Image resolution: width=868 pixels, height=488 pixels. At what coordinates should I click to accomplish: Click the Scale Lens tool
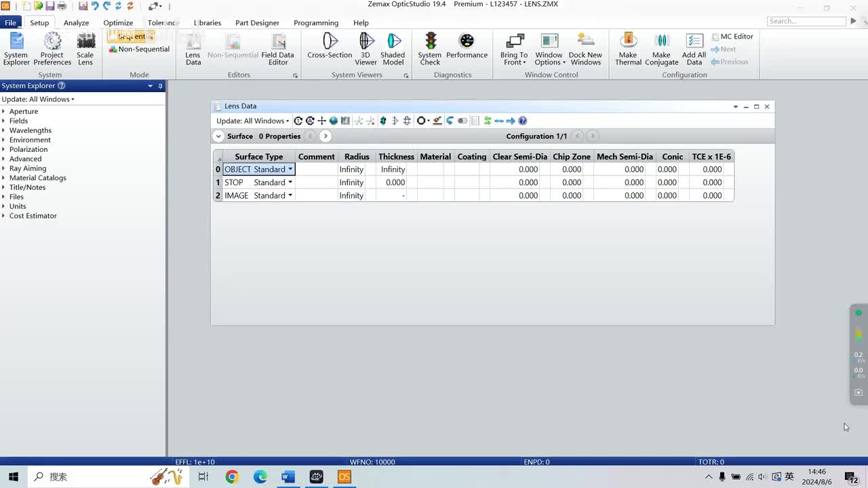click(85, 47)
